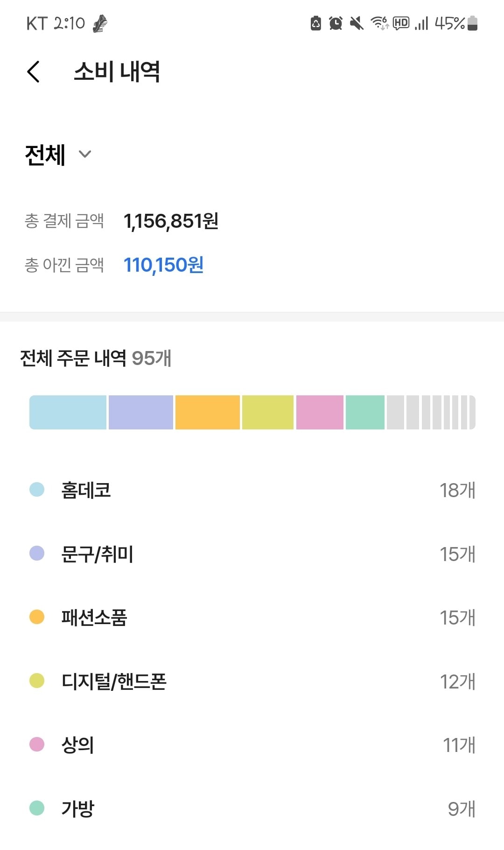The width and height of the screenshot is (504, 850).
Task: Tap the alarm clock status icon
Action: pyautogui.click(x=336, y=23)
